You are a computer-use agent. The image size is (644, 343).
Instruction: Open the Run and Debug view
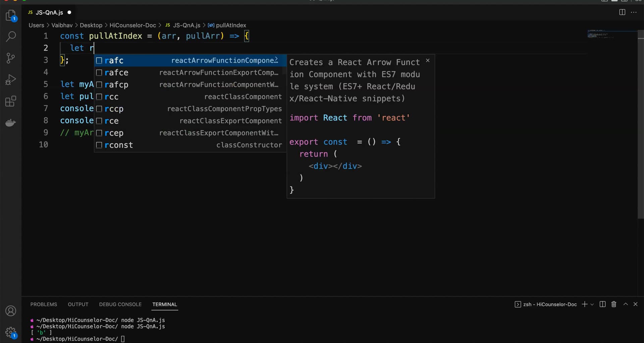(x=11, y=79)
